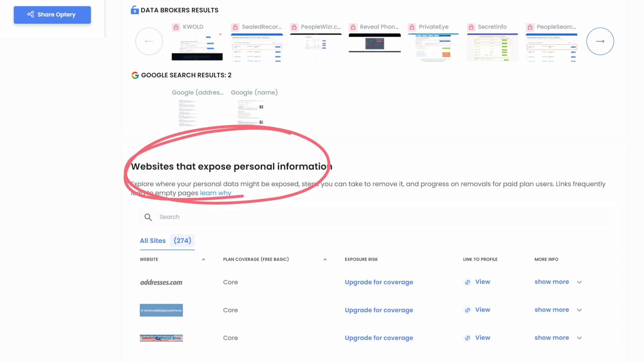Click the unlocked padlock Data Brokers icon

click(x=135, y=10)
